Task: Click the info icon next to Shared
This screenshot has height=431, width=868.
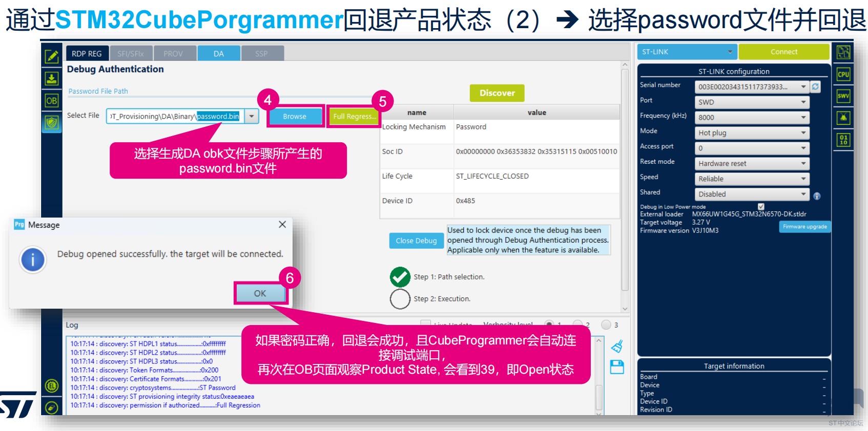Action: click(x=817, y=196)
